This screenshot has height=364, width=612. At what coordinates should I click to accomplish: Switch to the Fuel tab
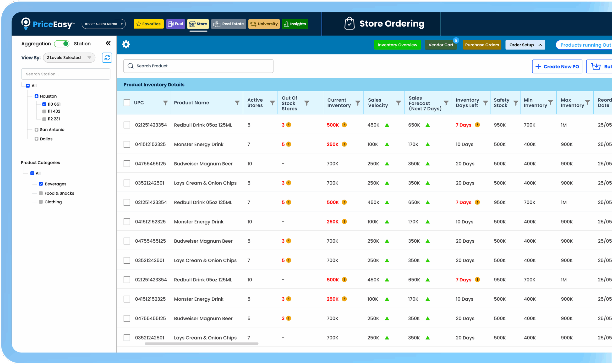175,24
